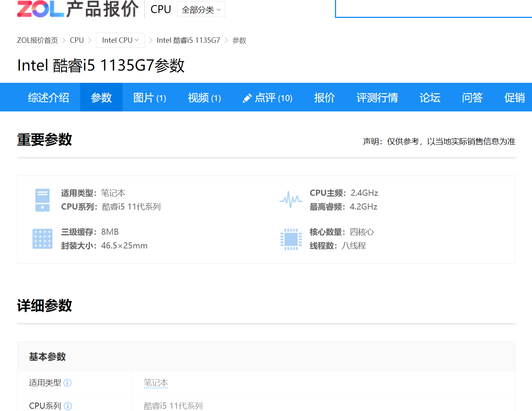Focus the search input field
The width and height of the screenshot is (532, 411).
433,9
